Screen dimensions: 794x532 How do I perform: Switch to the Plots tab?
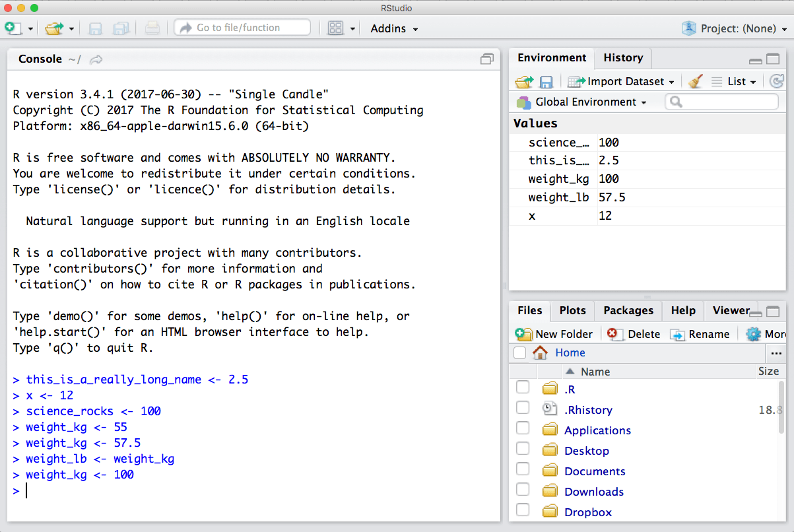point(572,310)
